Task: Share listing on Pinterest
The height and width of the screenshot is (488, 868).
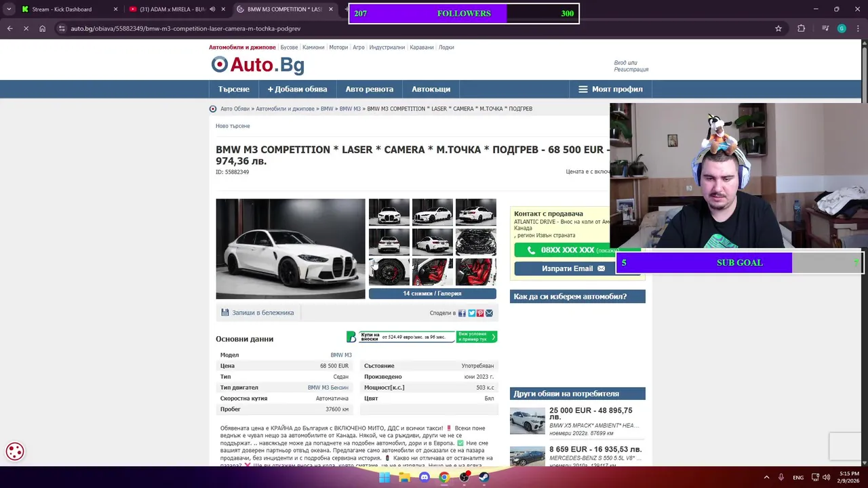Action: point(480,313)
